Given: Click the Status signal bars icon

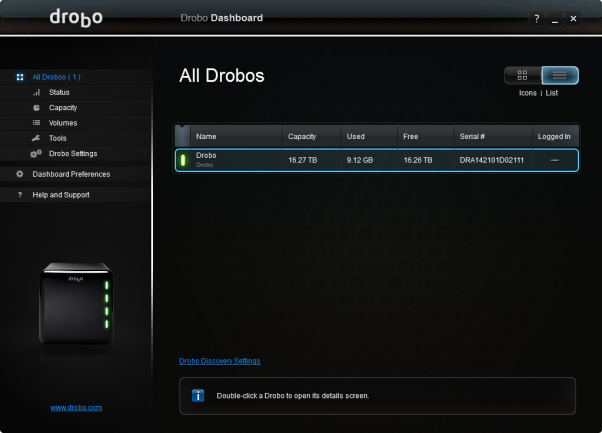Looking at the screenshot, I should tap(36, 93).
